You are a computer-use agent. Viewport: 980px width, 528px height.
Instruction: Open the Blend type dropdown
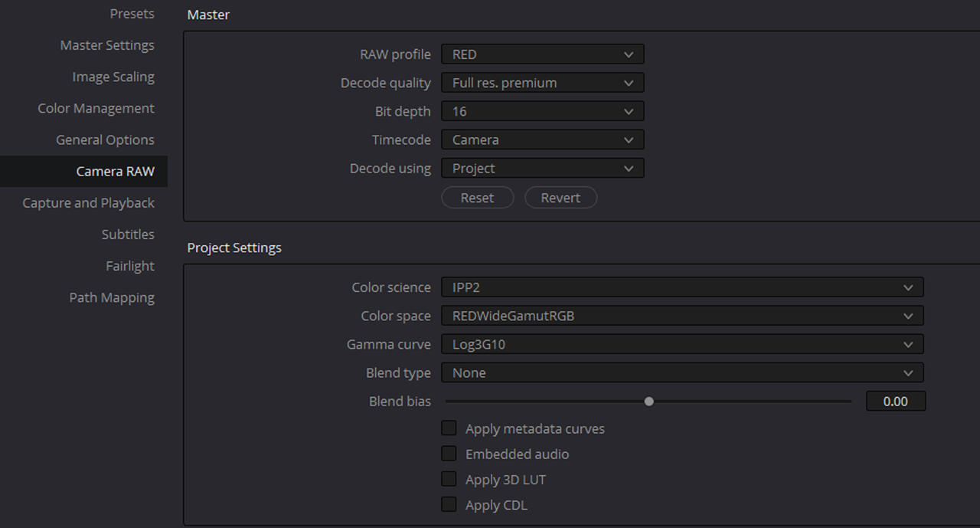(682, 372)
